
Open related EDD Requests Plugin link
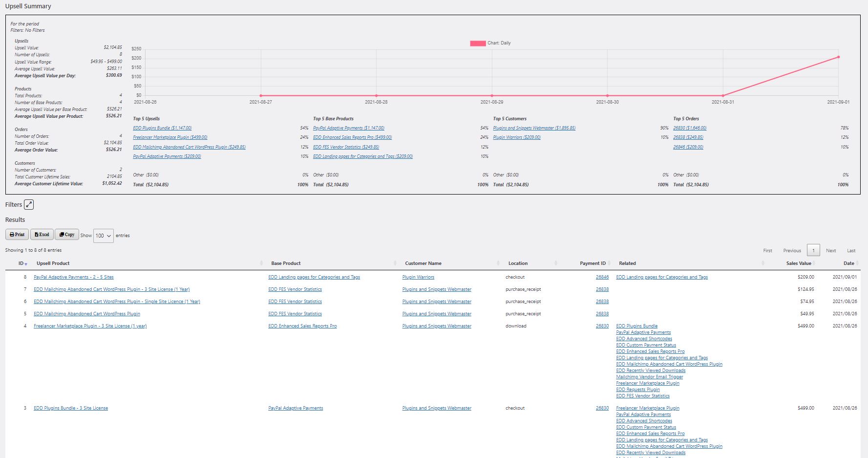tap(637, 390)
